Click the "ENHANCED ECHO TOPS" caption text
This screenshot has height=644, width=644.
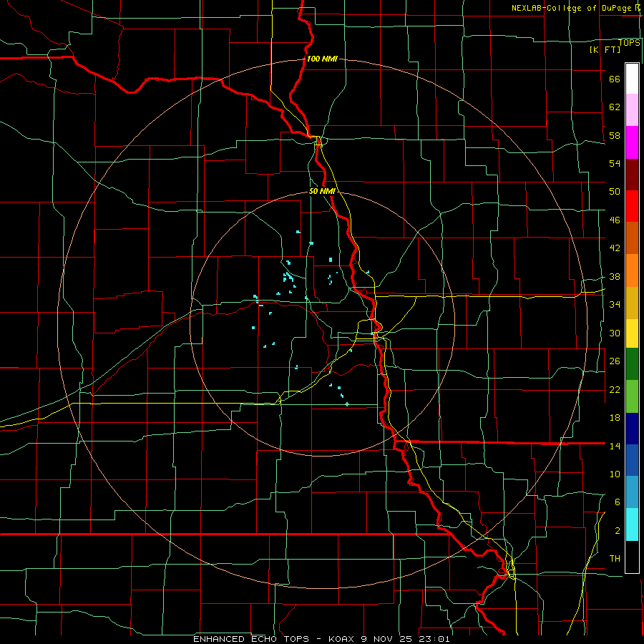coord(251,639)
